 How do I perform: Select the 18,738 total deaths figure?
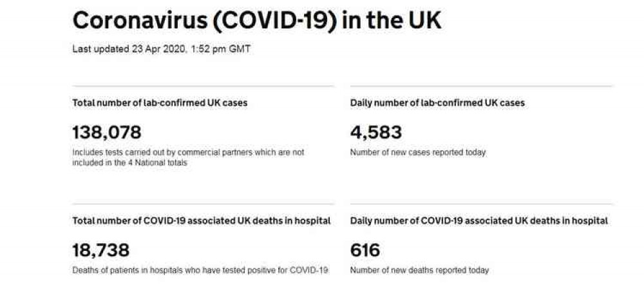click(x=100, y=250)
